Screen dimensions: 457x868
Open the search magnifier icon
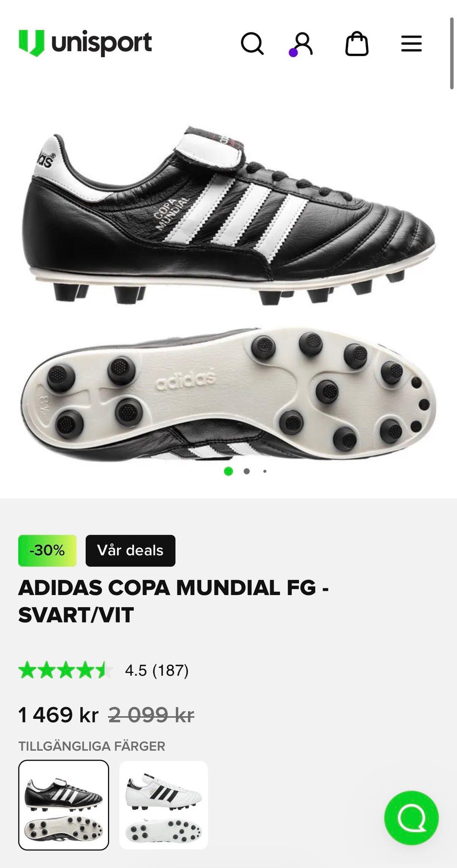[x=252, y=44]
